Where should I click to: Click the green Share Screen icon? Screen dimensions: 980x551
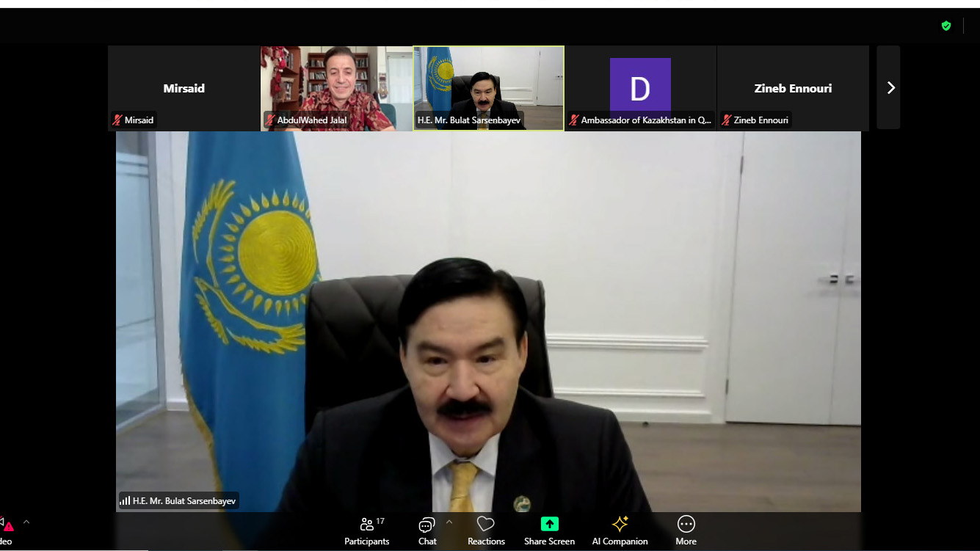[x=549, y=524]
